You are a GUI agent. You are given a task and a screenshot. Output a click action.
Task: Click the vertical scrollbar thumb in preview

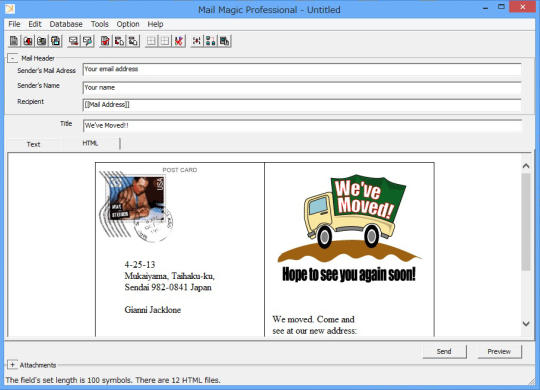[526, 222]
